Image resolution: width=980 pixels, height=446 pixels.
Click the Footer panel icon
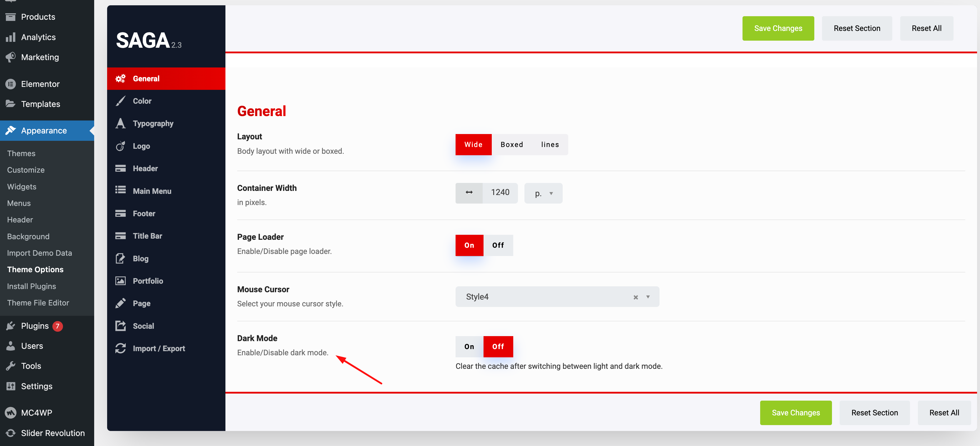pyautogui.click(x=120, y=213)
